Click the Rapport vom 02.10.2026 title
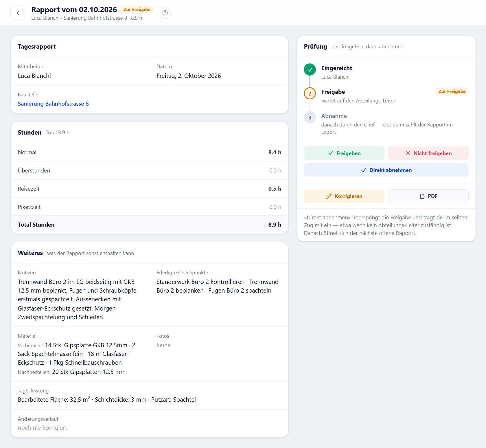The image size is (486, 448). point(74,10)
